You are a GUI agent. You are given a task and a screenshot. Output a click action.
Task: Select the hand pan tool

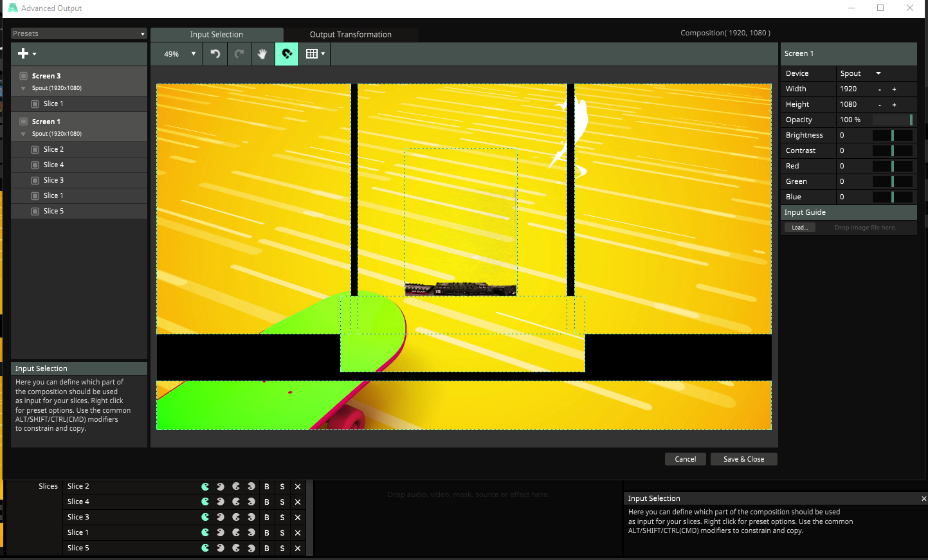pyautogui.click(x=262, y=54)
